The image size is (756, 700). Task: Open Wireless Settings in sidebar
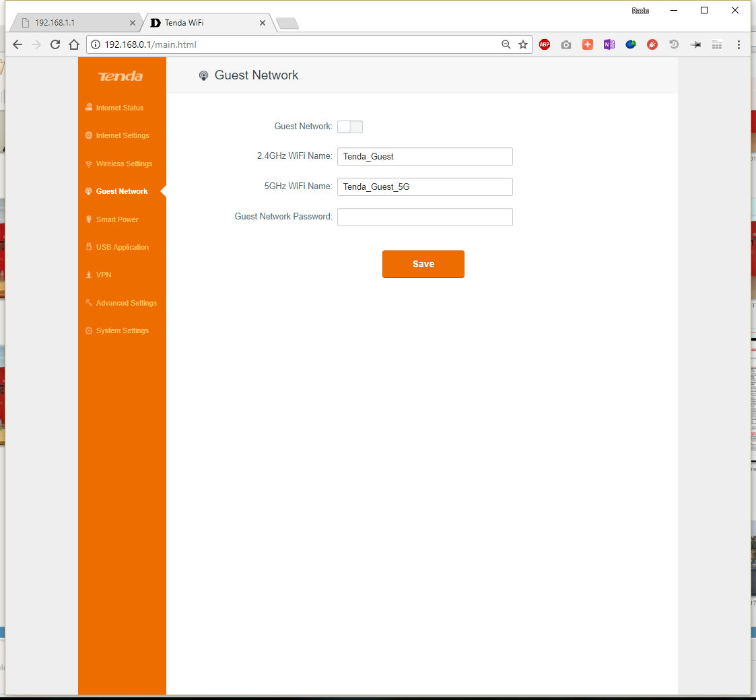click(x=124, y=164)
